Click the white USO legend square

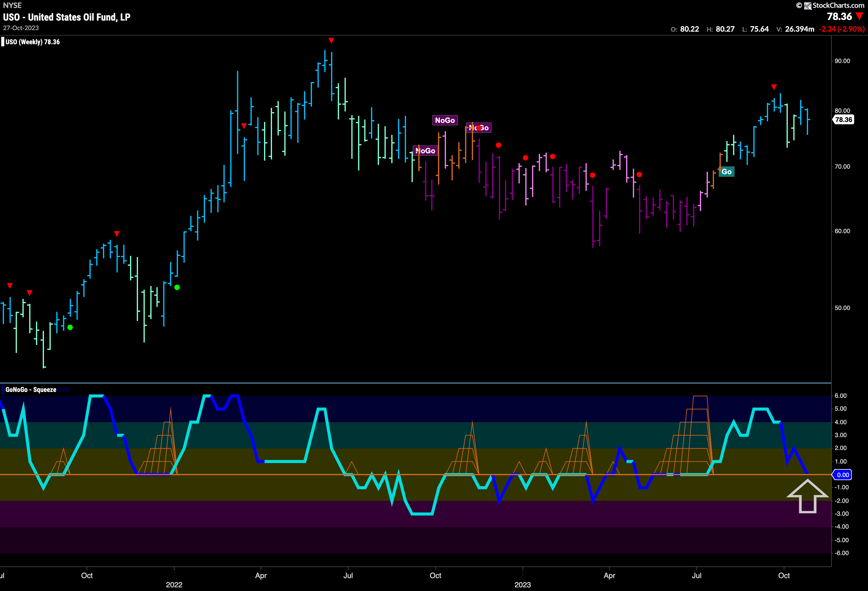click(3, 42)
